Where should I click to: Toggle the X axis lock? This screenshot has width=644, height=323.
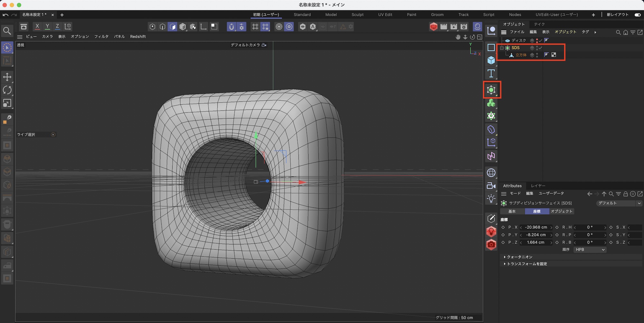point(37,26)
